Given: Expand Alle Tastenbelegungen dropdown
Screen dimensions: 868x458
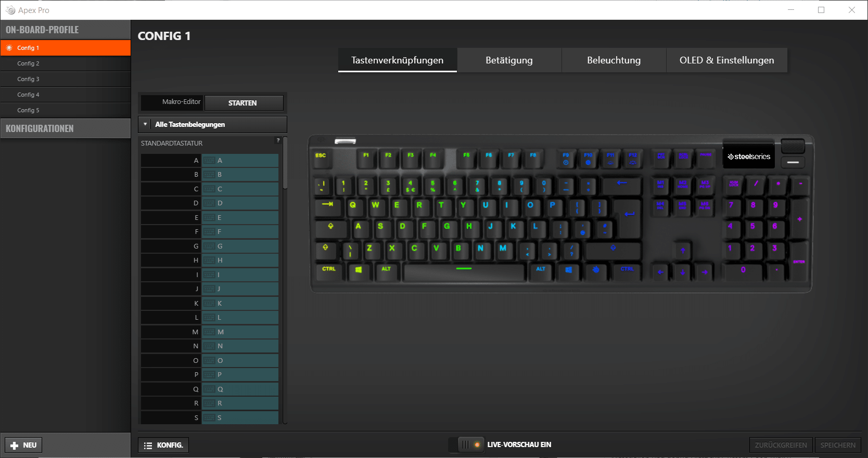Looking at the screenshot, I should click(x=212, y=124).
